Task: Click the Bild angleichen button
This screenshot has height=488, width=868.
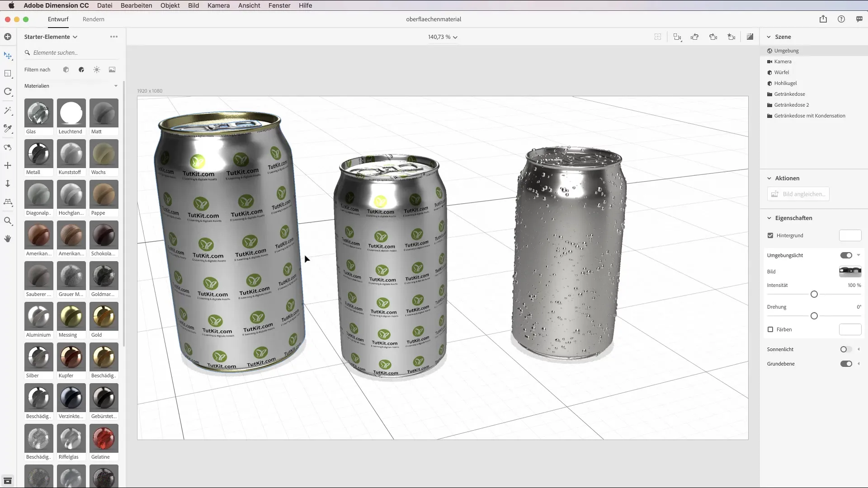Action: 798,194
